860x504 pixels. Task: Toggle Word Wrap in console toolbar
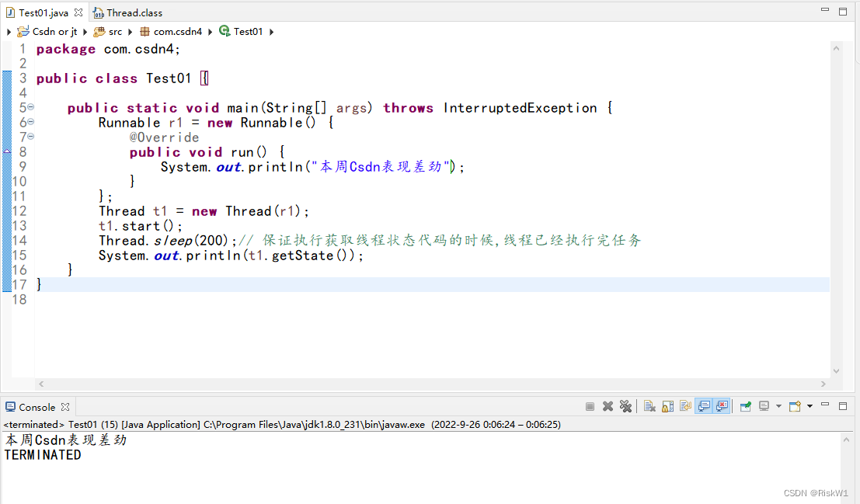(x=685, y=406)
